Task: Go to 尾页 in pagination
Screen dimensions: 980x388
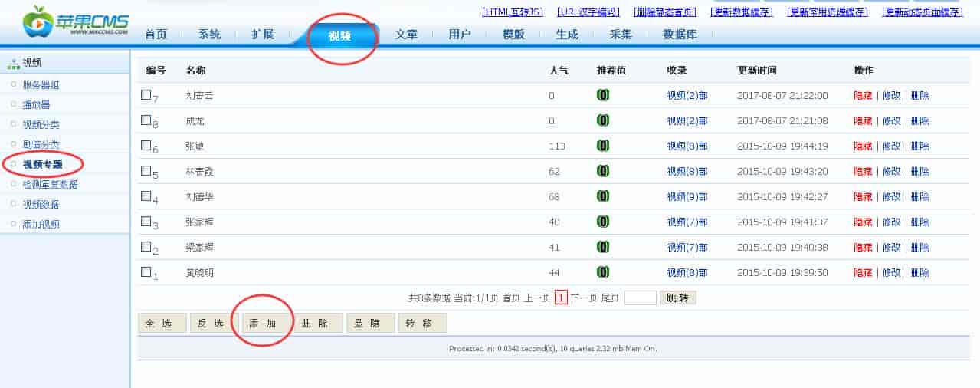Action: click(x=611, y=298)
